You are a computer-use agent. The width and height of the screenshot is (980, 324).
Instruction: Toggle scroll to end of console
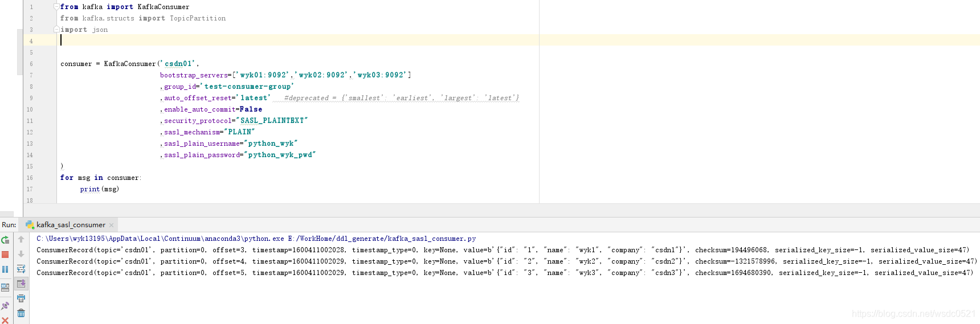21,284
